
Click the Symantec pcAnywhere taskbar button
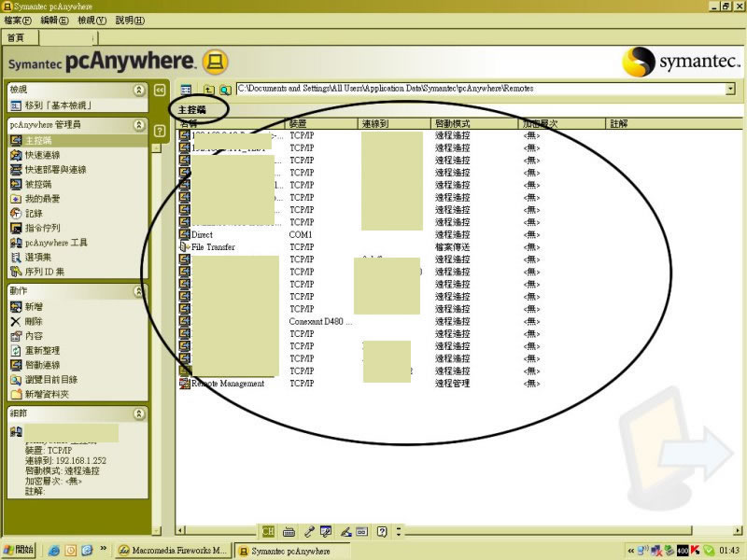coord(292,551)
